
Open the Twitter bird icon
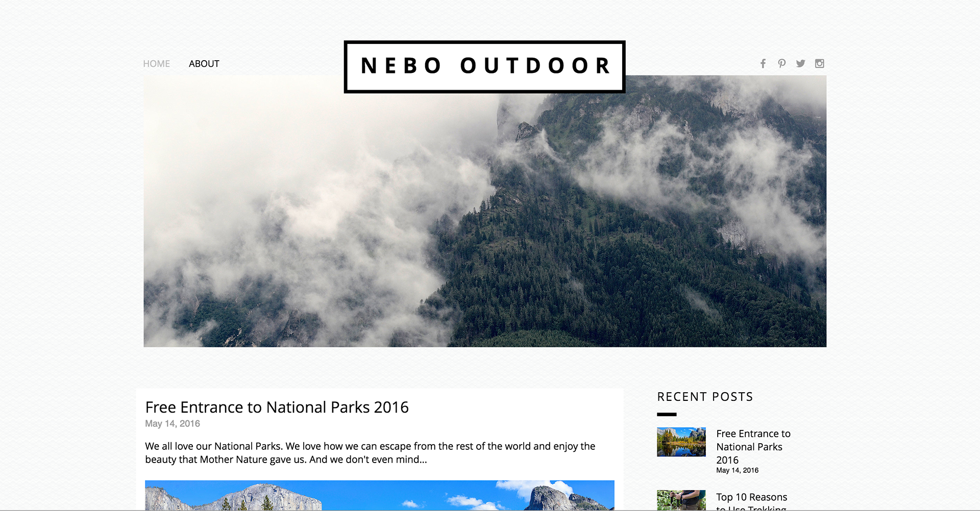coord(800,64)
